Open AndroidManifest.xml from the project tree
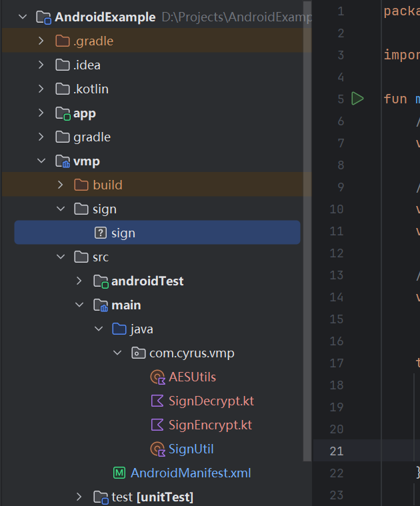 point(191,473)
